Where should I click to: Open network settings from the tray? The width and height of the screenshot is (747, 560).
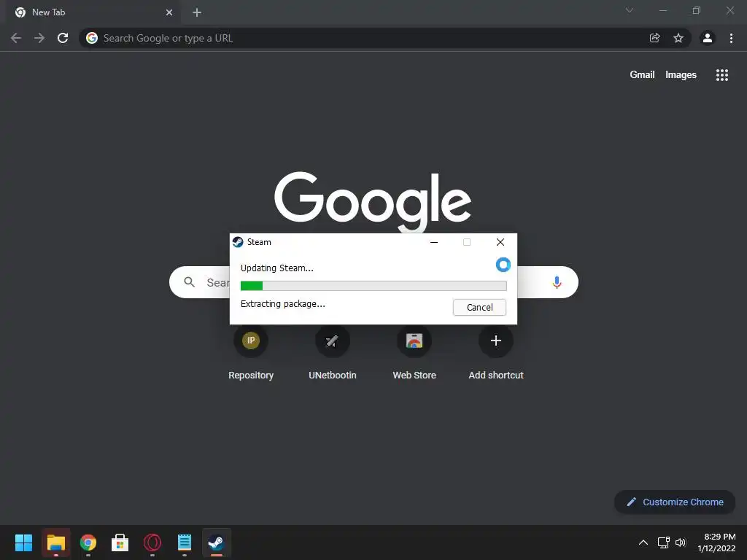point(664,542)
